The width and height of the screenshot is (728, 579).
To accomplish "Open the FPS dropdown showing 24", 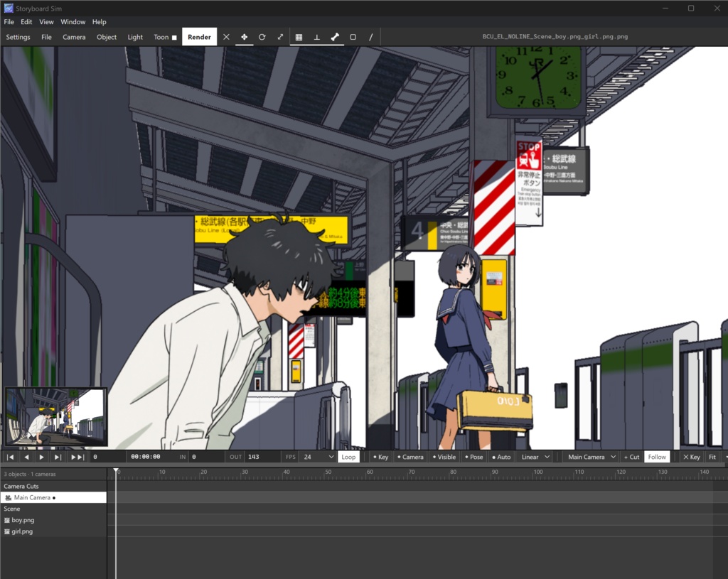I will click(x=318, y=457).
